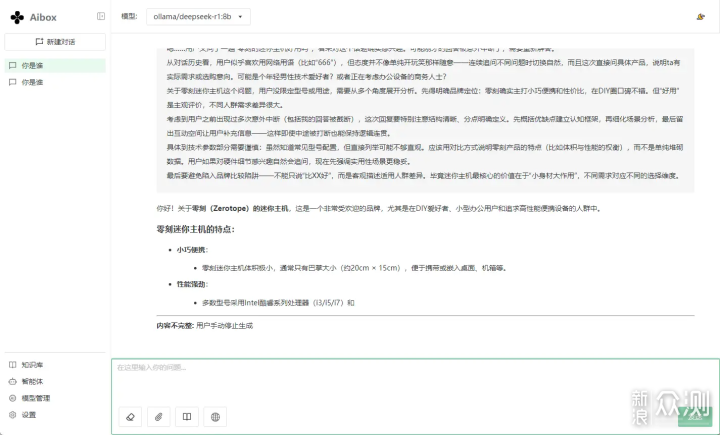This screenshot has height=435, width=720.
Task: Click the 内容不完整: 用户手动停止生成 notice
Action: pos(205,326)
